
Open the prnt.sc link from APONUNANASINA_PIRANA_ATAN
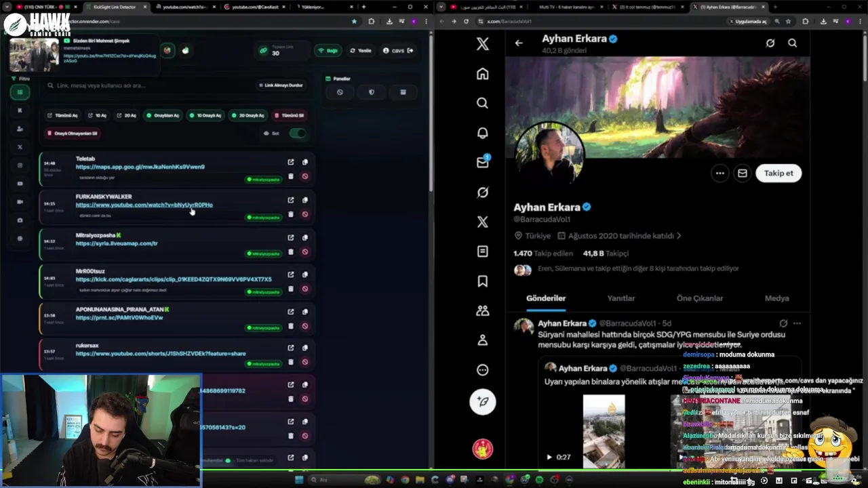coord(119,318)
